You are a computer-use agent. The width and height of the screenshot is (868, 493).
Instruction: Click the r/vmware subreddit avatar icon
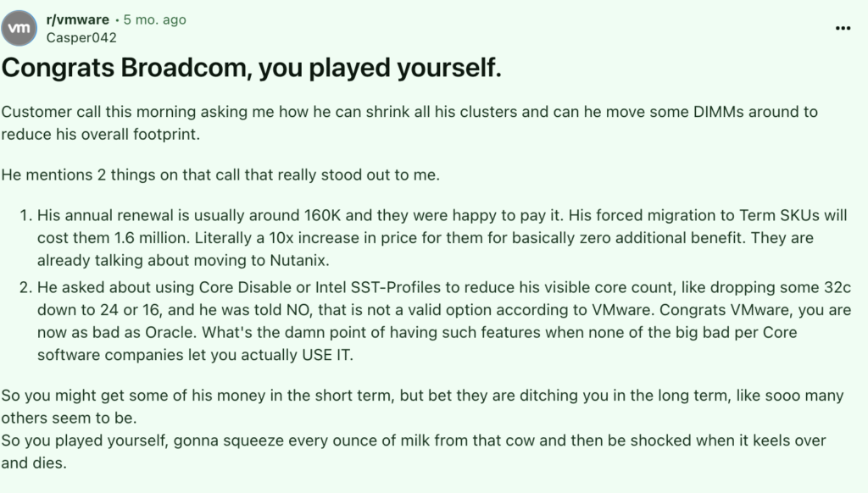coord(19,28)
